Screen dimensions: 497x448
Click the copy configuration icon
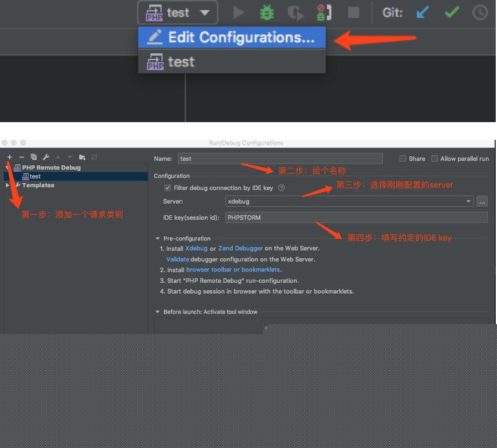[x=34, y=157]
